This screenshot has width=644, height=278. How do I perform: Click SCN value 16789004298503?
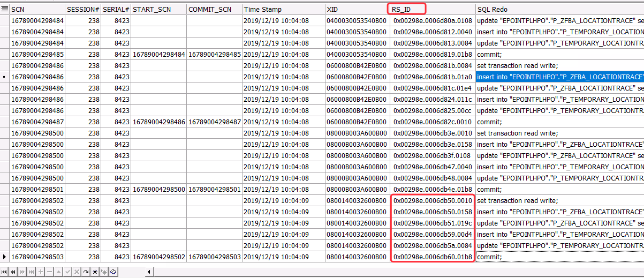pyautogui.click(x=37, y=257)
